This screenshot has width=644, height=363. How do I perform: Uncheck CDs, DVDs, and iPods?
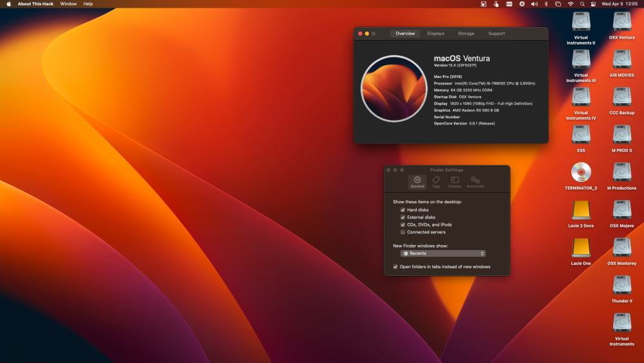[x=403, y=224]
